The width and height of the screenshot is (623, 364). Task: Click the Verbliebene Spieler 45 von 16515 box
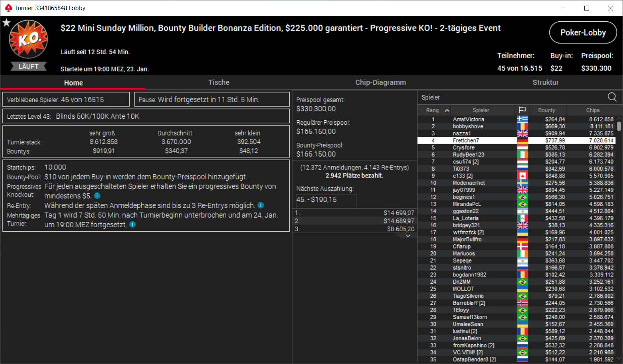66,99
